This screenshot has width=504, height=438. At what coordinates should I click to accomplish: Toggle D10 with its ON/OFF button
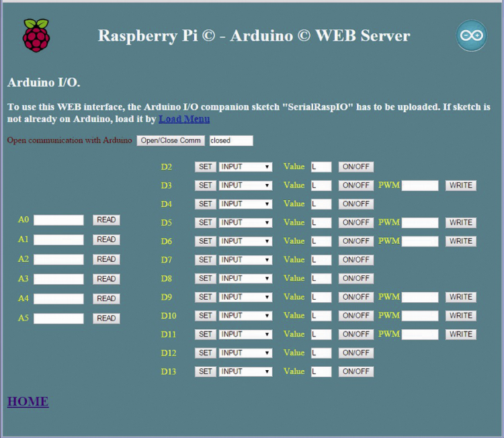355,316
